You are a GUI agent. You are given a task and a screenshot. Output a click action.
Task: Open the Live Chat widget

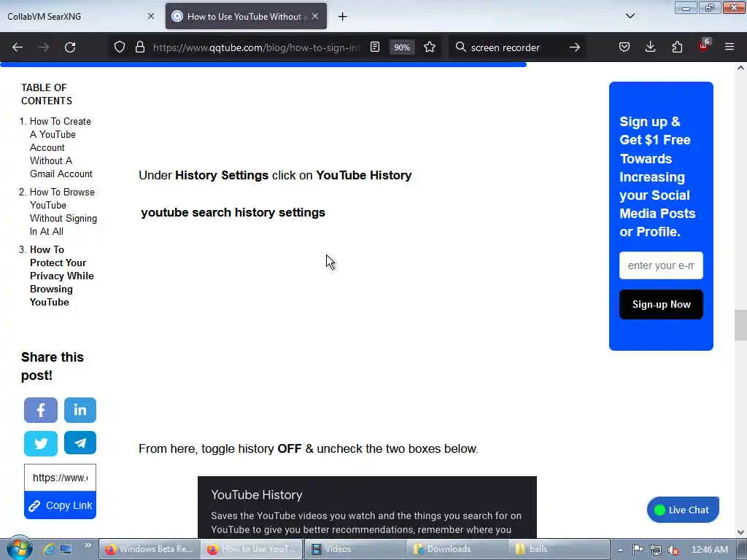point(683,510)
